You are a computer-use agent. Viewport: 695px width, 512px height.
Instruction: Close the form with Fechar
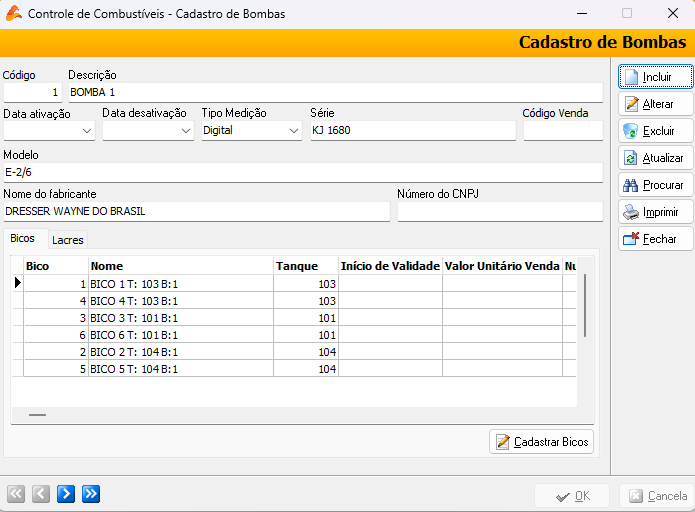coord(656,239)
